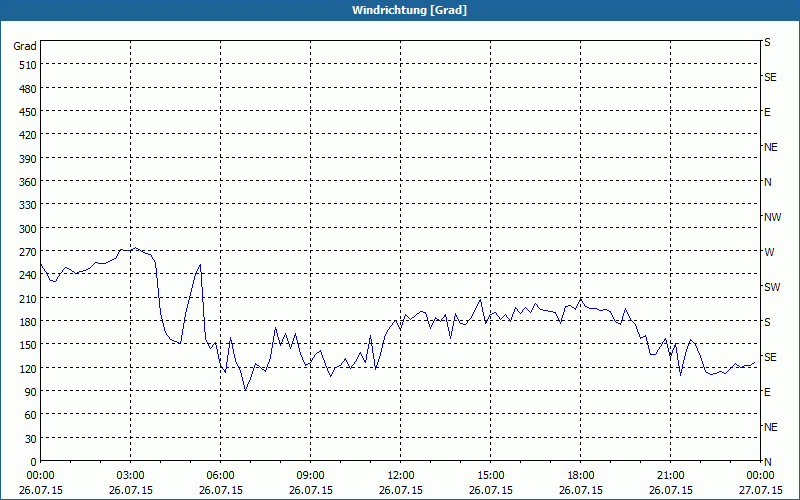800x500 pixels.
Task: Click the "S" compass label level with 180 degrees
Action: [x=767, y=322]
